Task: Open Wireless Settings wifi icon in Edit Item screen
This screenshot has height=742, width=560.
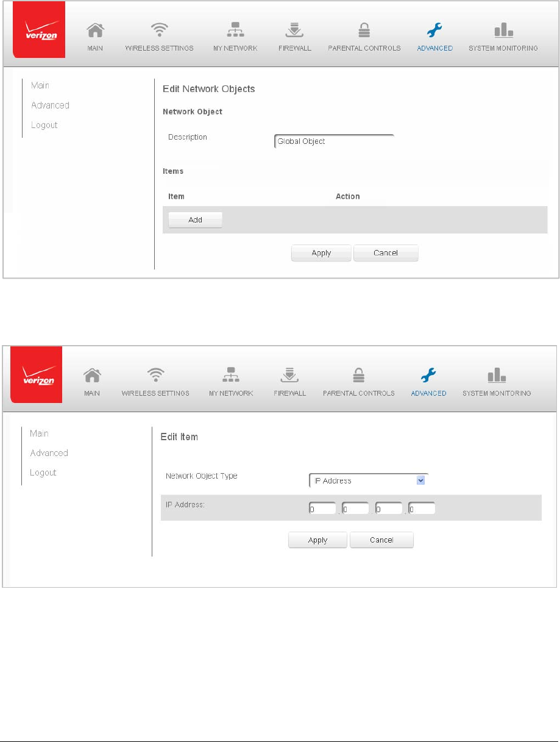Action: [155, 375]
